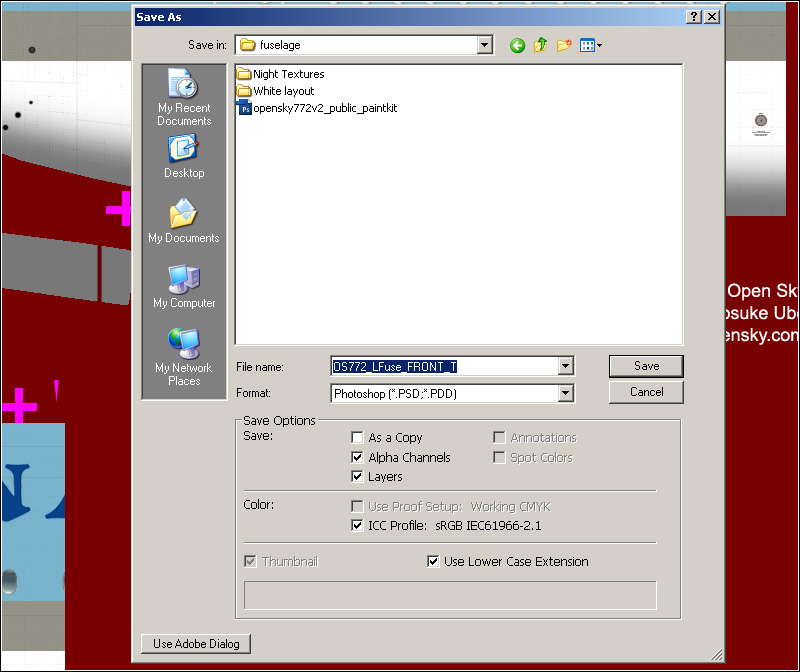
Task: Create a new folder
Action: [x=565, y=45]
